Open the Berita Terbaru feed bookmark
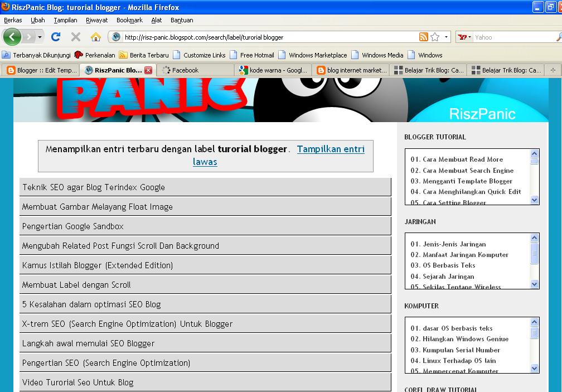Viewport: 562px width, 392px height. (144, 55)
